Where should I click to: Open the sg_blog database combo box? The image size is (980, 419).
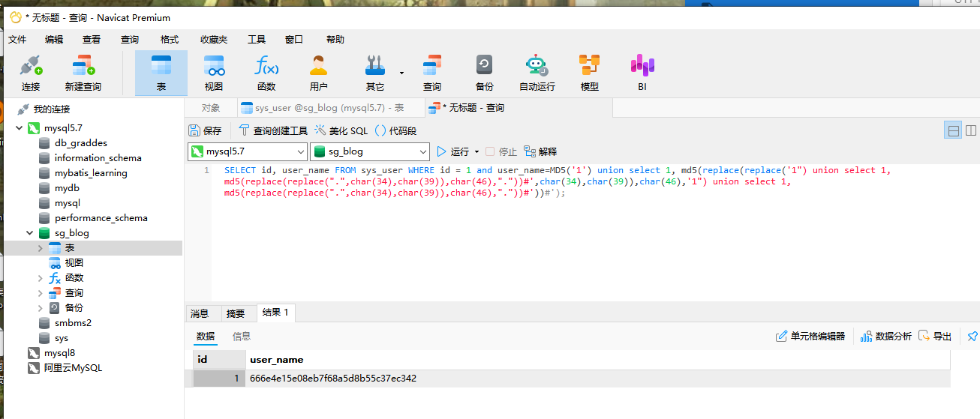pyautogui.click(x=369, y=151)
